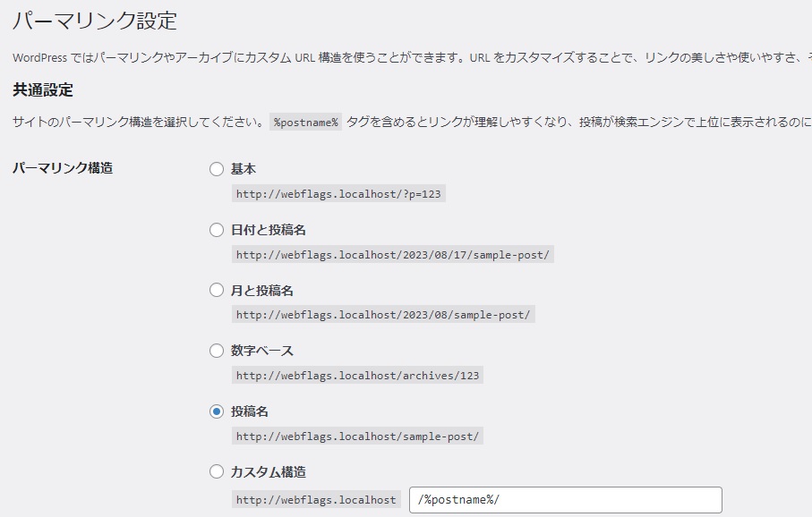812x517 pixels.
Task: Switch to the カスタム構造 radio option
Action: [x=216, y=471]
